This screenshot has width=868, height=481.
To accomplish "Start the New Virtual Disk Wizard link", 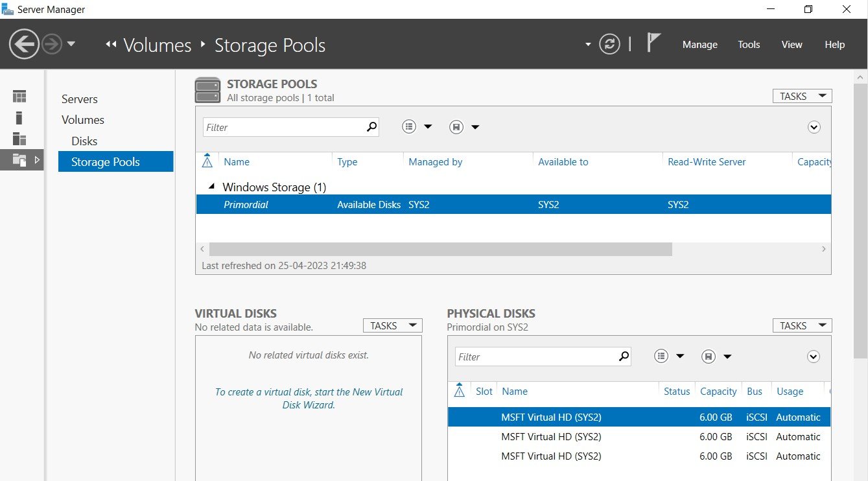I will (309, 398).
